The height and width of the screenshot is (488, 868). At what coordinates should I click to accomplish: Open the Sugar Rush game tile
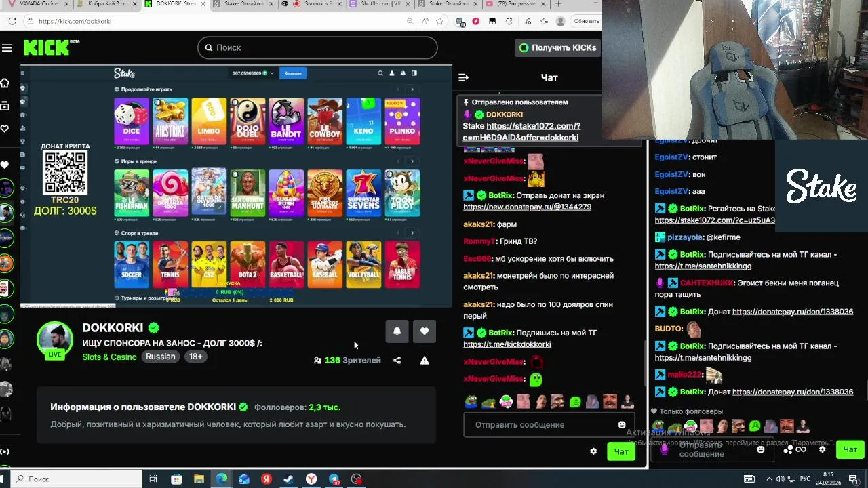pyautogui.click(x=286, y=192)
